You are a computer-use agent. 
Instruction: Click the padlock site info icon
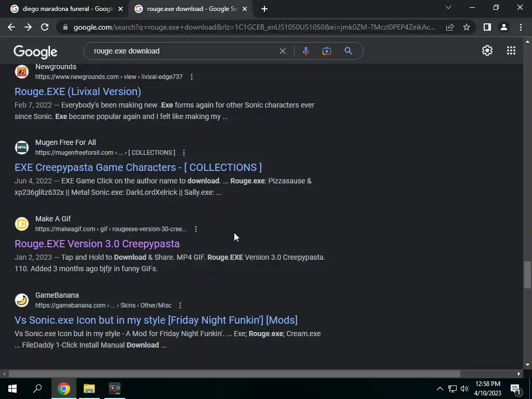pyautogui.click(x=65, y=27)
